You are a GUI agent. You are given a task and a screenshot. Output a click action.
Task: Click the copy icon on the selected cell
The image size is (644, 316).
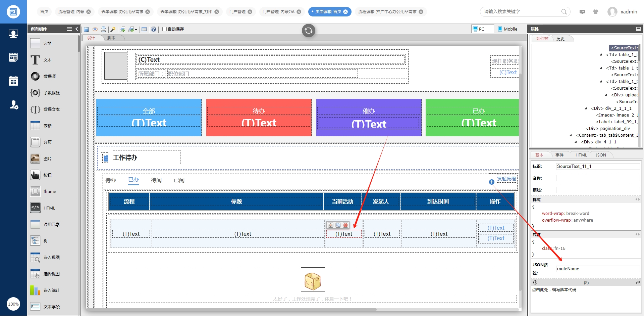338,225
